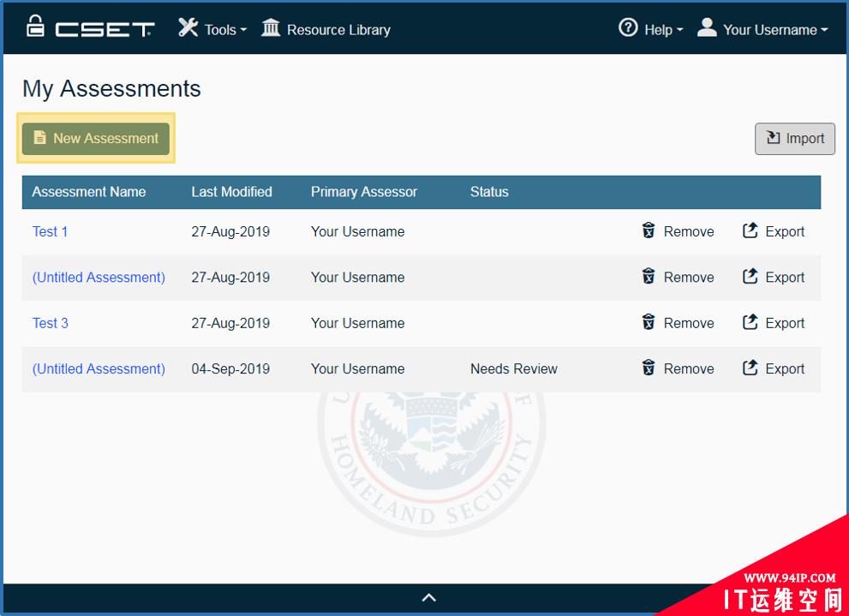The height and width of the screenshot is (616, 849).
Task: Open the Untitled Assessment marked Needs Review
Action: point(99,369)
